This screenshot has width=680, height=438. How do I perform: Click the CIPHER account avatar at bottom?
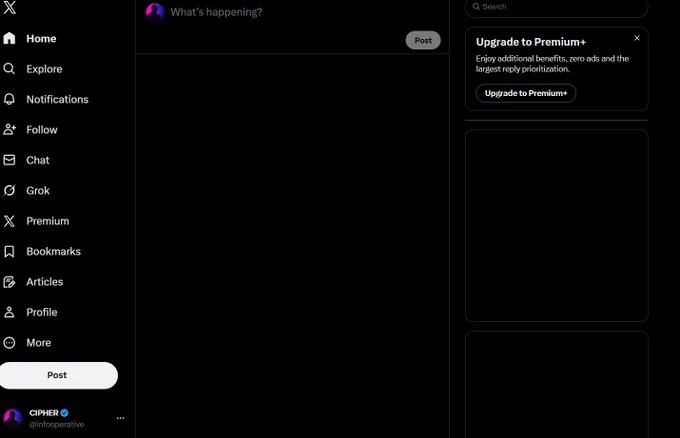click(13, 418)
